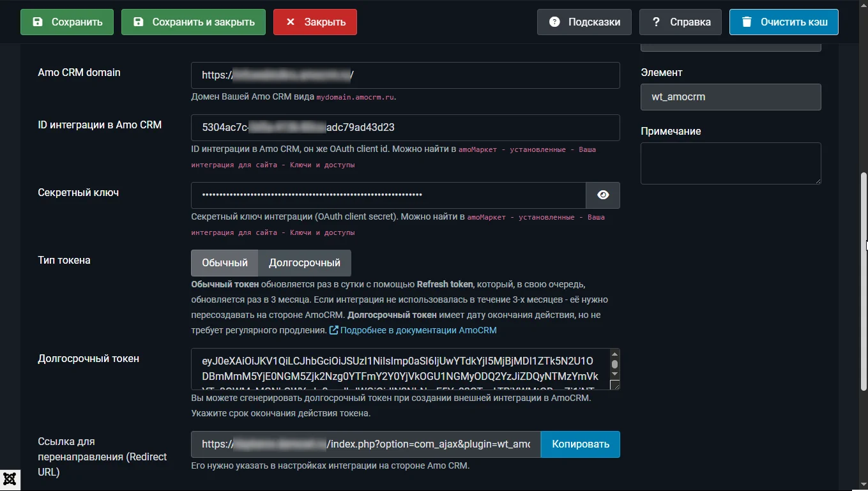The width and height of the screenshot is (868, 491).
Task: Reveal the secret key with the eye icon
Action: point(603,195)
